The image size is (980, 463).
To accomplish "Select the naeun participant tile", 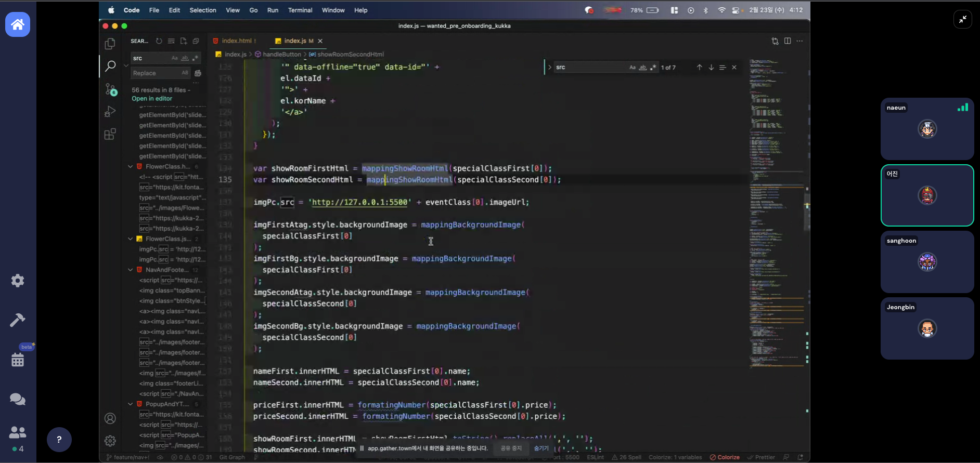I will pyautogui.click(x=927, y=129).
